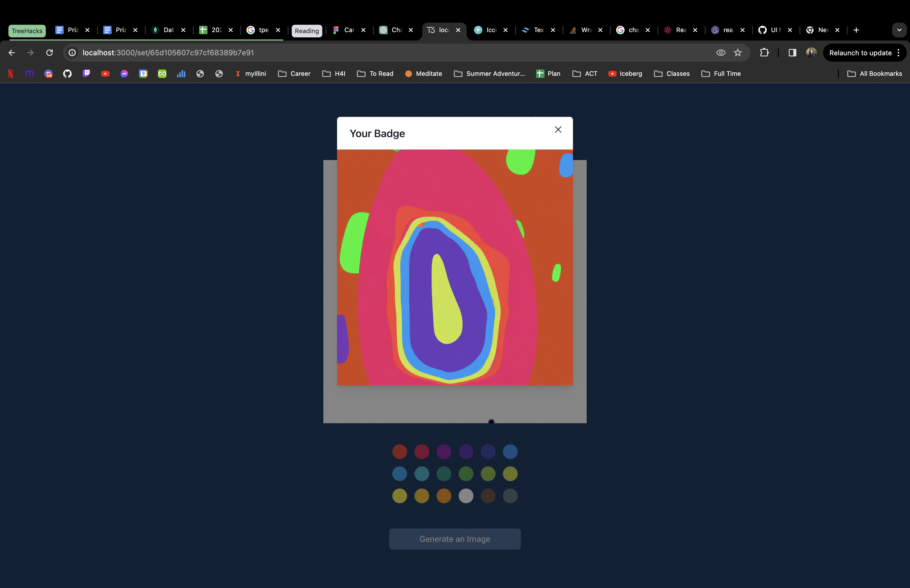This screenshot has height=588, width=910.
Task: Close the Your Badge dialog
Action: coord(558,130)
